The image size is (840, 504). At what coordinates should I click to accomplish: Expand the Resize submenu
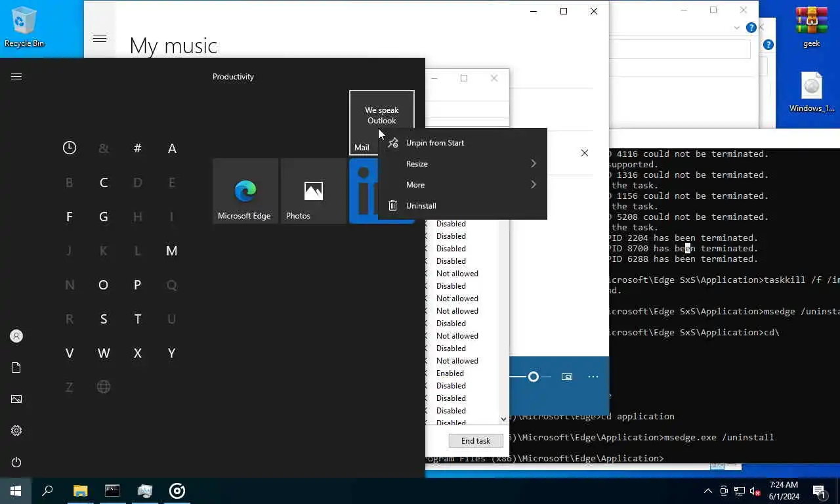[x=463, y=163]
